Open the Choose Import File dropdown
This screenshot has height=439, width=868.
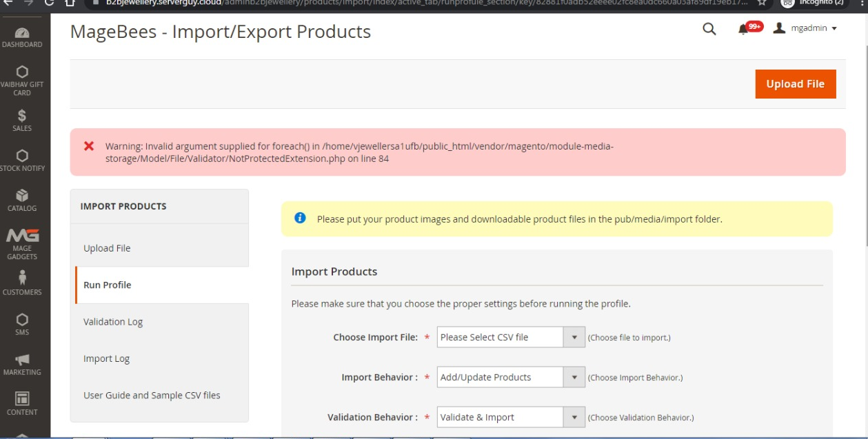tap(511, 337)
